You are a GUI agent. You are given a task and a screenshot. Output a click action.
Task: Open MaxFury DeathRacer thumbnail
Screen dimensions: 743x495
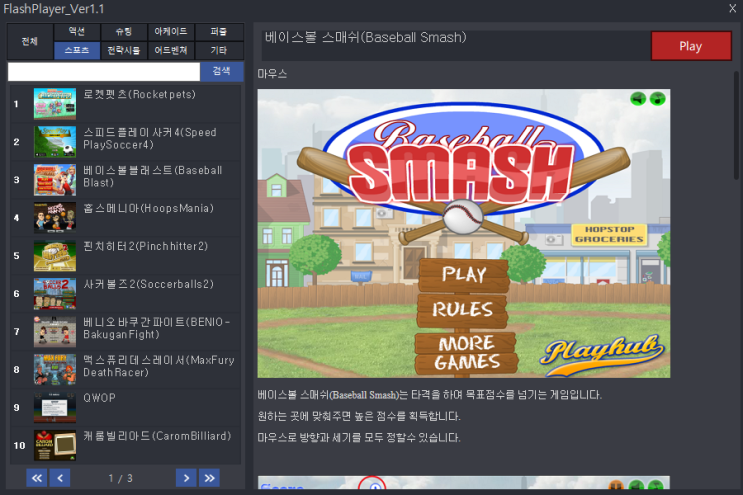(x=55, y=369)
